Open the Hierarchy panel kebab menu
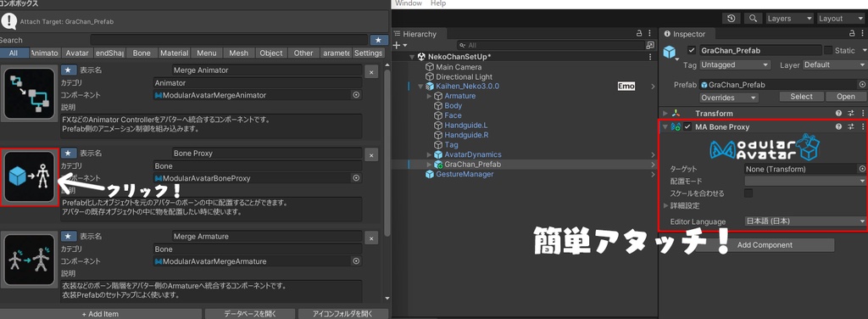Screen dimensions: 868x319 pyautogui.click(x=650, y=34)
